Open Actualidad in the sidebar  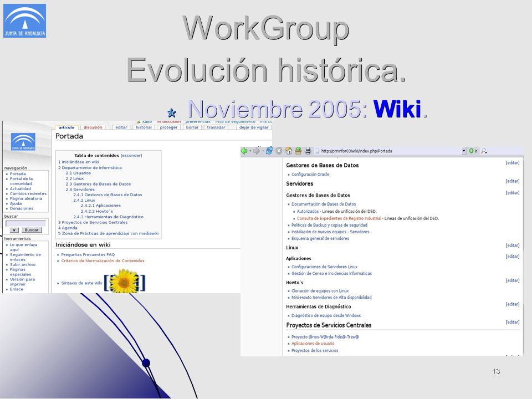point(21,188)
